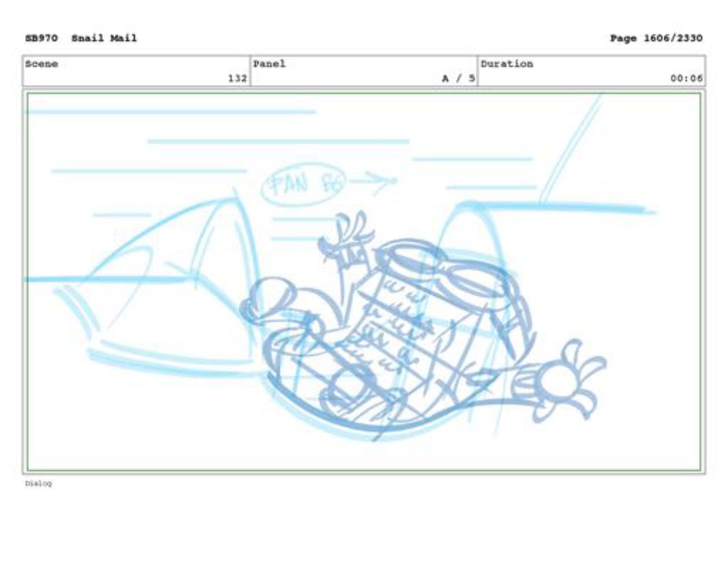
Task: Select the 'Duration' header label
Action: coord(507,64)
